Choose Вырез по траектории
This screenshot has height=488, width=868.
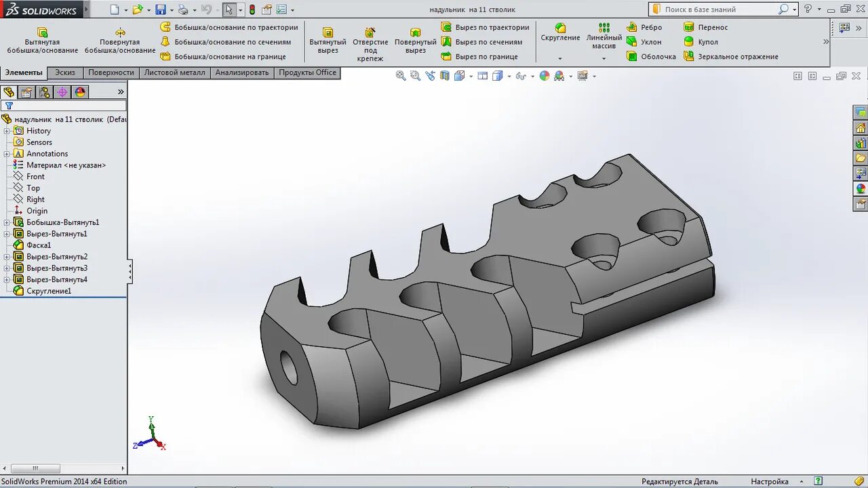[485, 27]
